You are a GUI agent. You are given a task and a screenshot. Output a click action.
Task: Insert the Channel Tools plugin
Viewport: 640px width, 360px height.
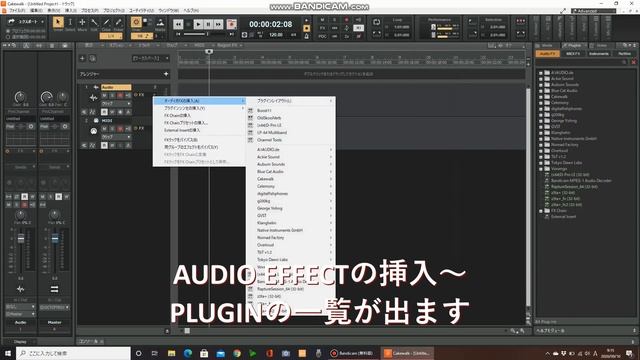click(x=290, y=140)
